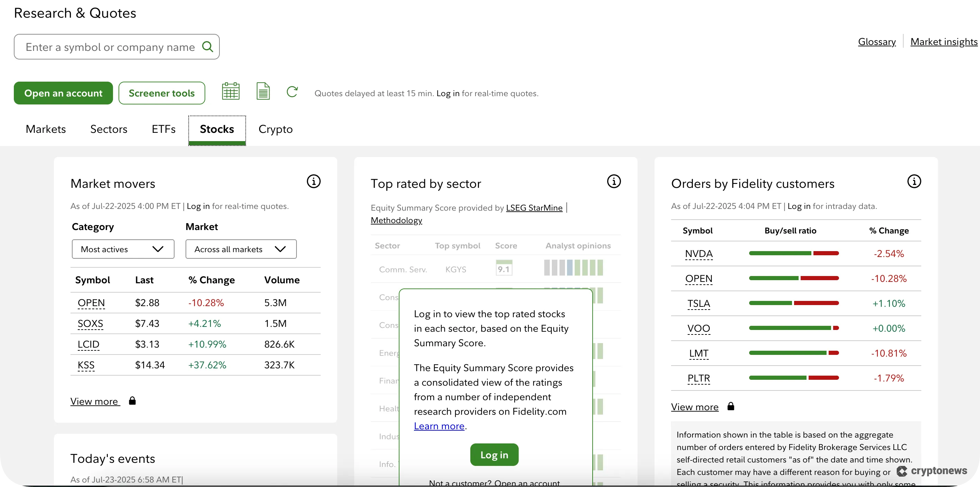Click the Open an account button

click(x=63, y=93)
